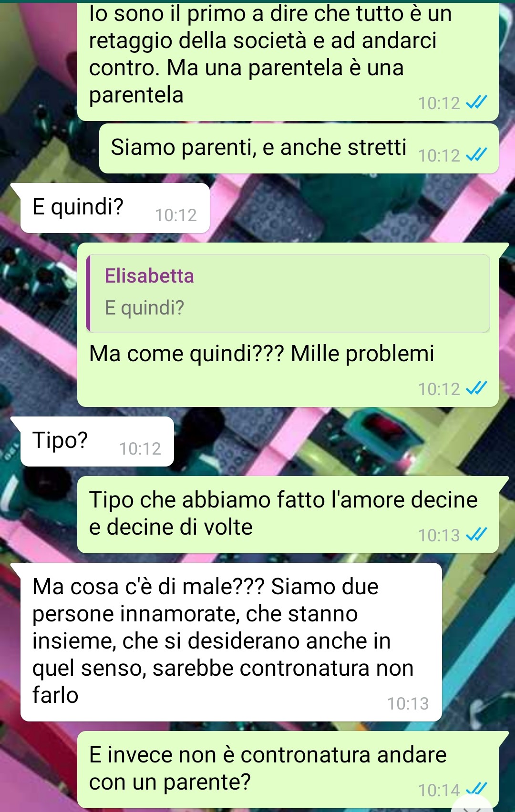
Task: Tap 10:12 timestamp on 'Tipo?' message
Action: [140, 448]
